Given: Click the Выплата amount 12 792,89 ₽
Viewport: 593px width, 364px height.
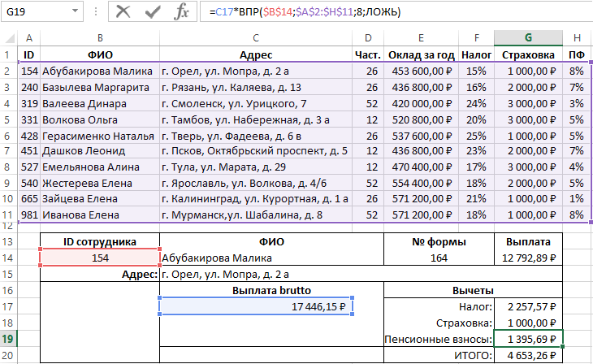Looking at the screenshot, I should point(528,258).
